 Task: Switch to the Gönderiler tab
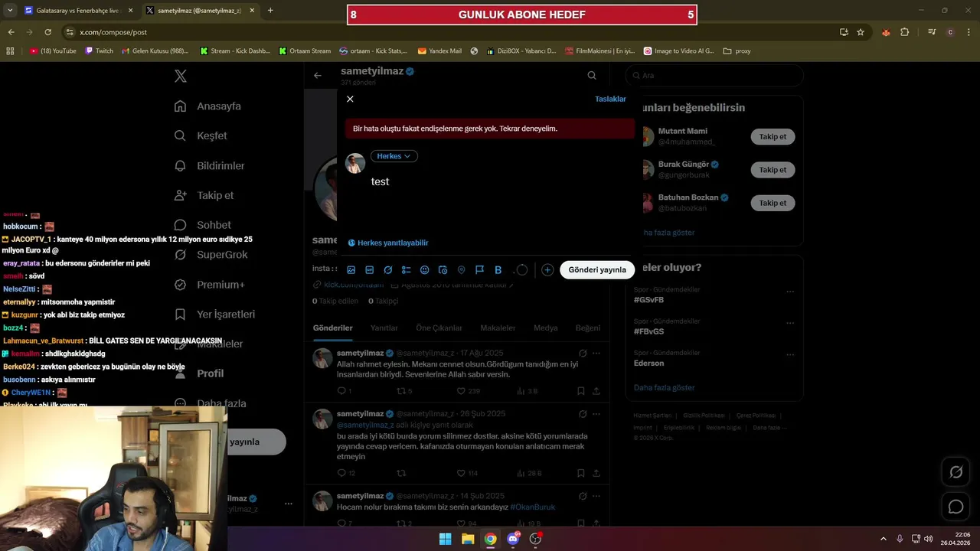pyautogui.click(x=333, y=328)
